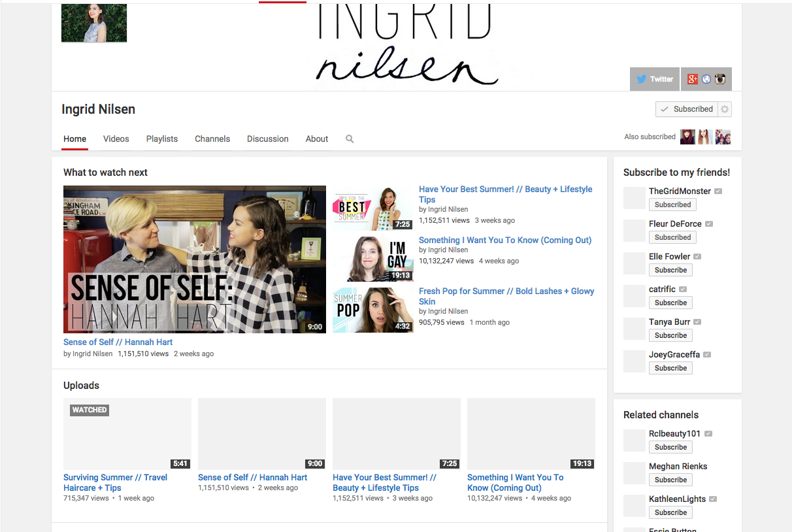Click the Google+ icon on banner
Image resolution: width=792 pixels, height=532 pixels.
click(x=693, y=79)
